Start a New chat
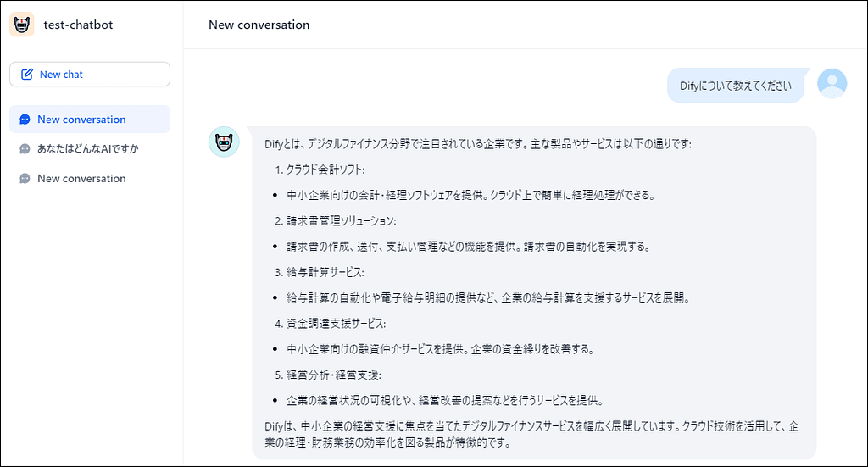 tap(90, 75)
